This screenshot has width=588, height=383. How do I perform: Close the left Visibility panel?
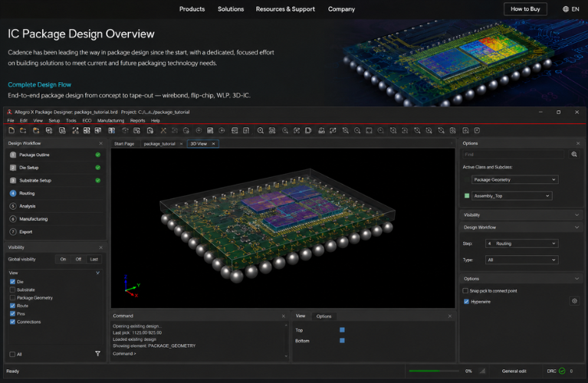[100, 247]
